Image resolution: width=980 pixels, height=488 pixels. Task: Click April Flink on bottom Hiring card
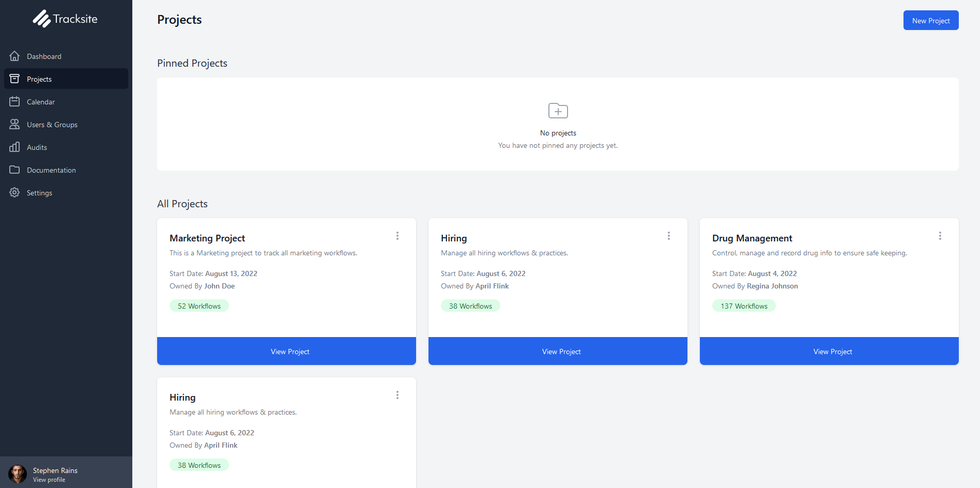(x=221, y=445)
